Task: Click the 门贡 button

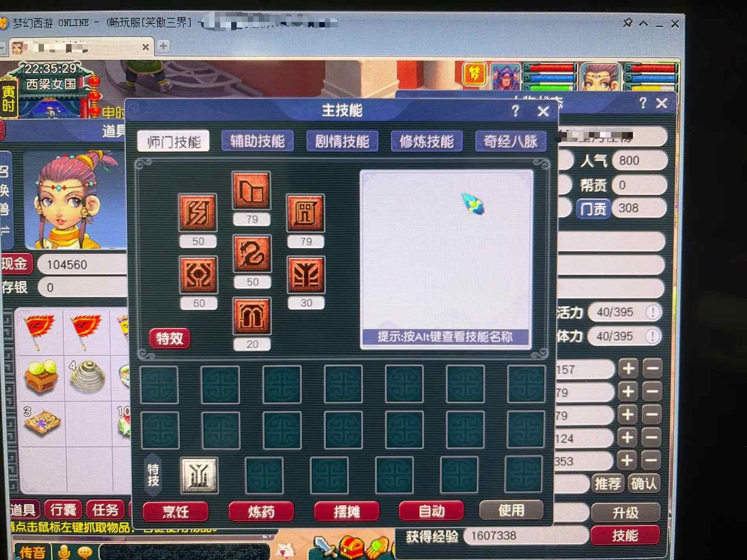Action: [593, 209]
